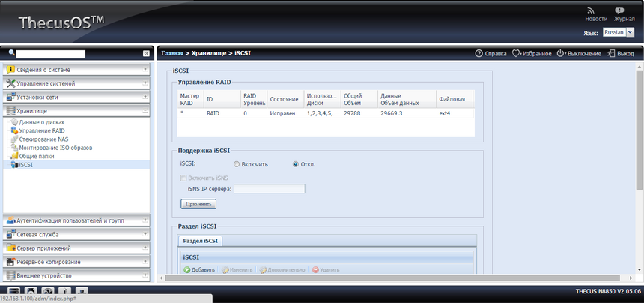
Task: Click the ID column header
Action: tap(222, 99)
